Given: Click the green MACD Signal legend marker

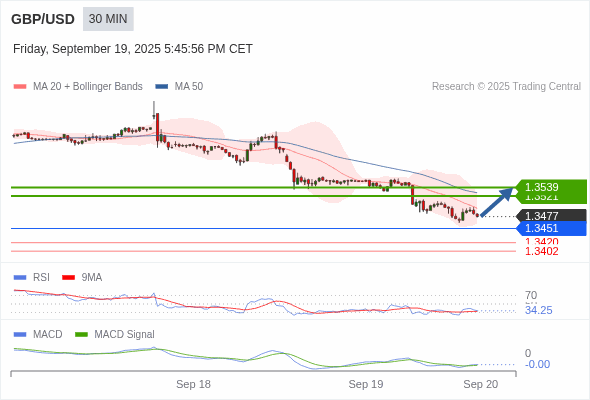Looking at the screenshot, I should tap(81, 334).
